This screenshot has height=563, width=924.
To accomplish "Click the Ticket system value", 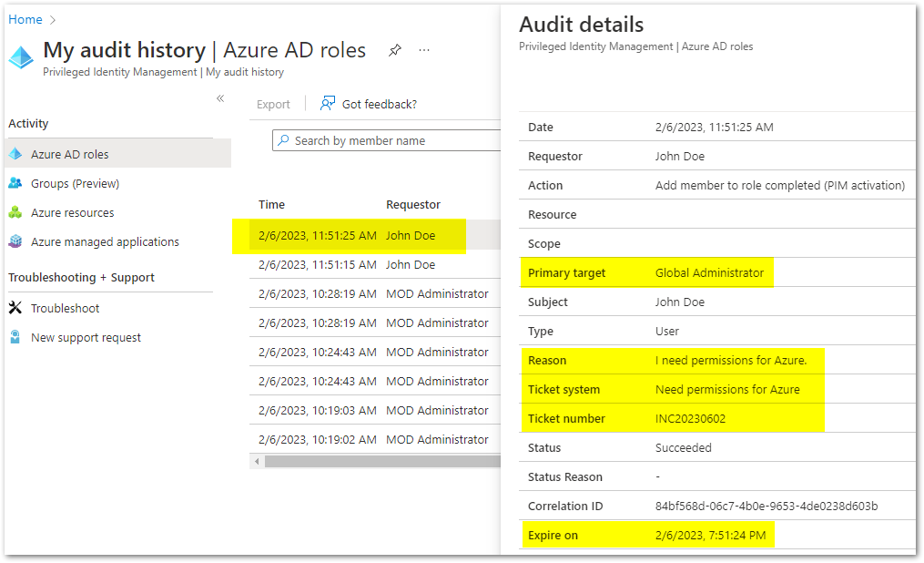I will [727, 390].
